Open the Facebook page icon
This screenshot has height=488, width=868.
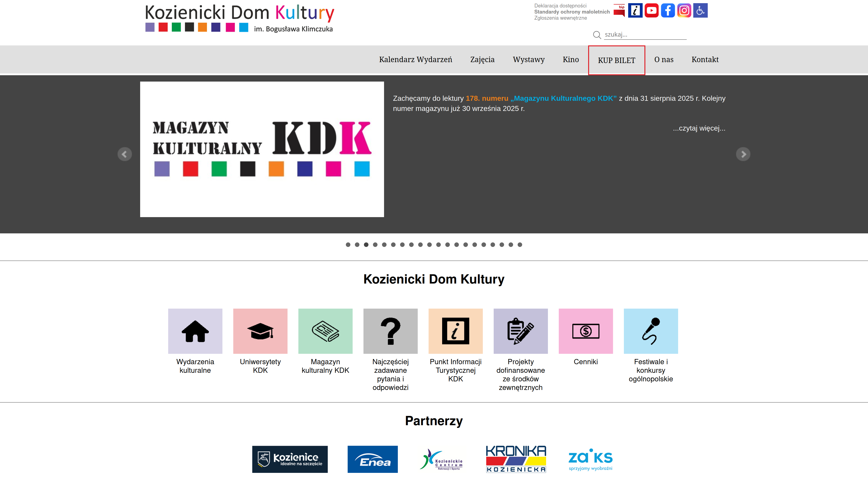668,10
